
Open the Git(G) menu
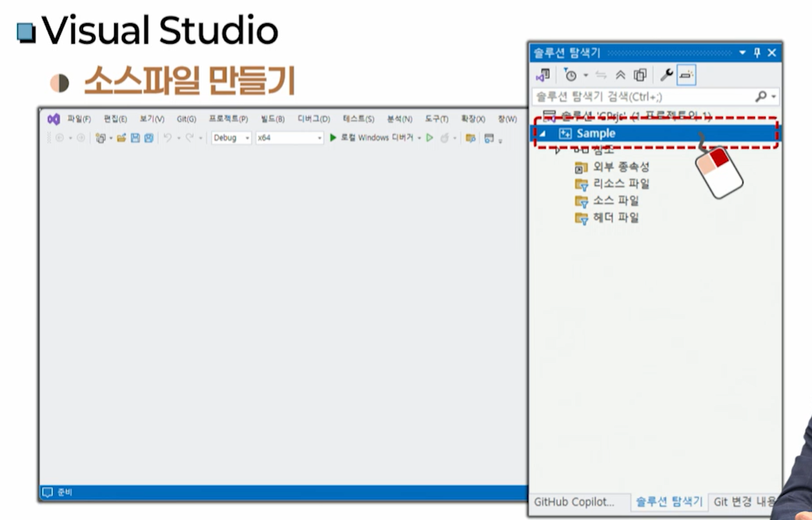point(187,119)
